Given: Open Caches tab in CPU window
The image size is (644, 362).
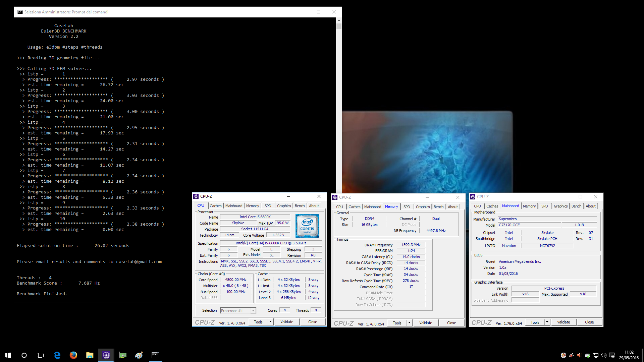Looking at the screenshot, I should [216, 206].
